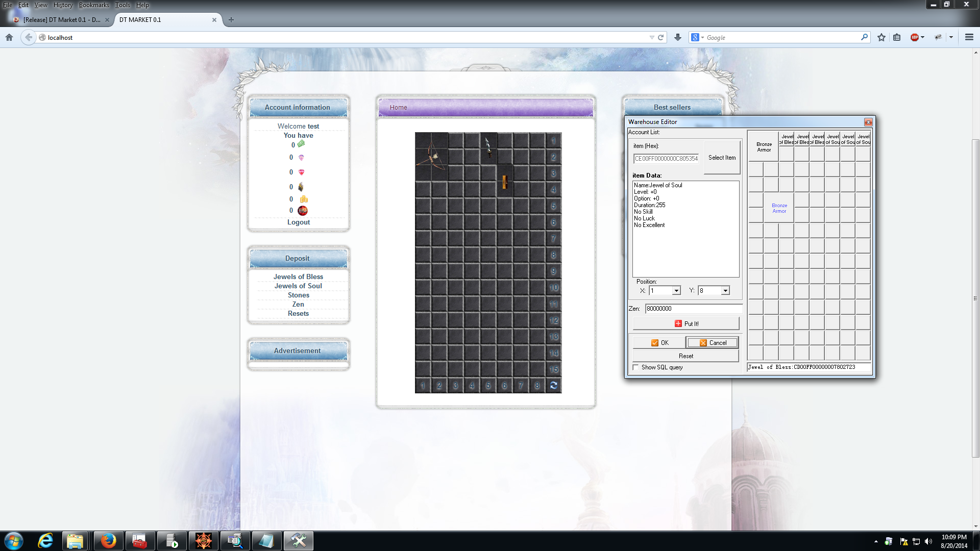Select the blue Bronze Armor cell
Image resolution: width=980 pixels, height=551 pixels.
[x=779, y=208]
